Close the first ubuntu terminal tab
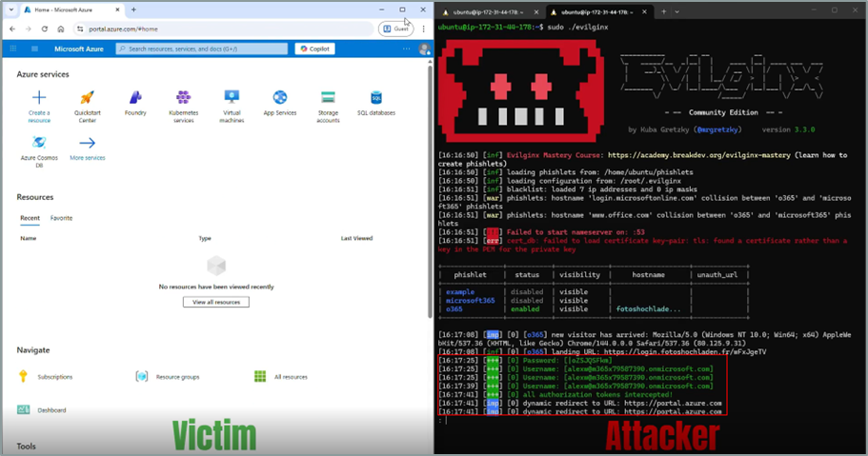The image size is (868, 456). point(535,11)
